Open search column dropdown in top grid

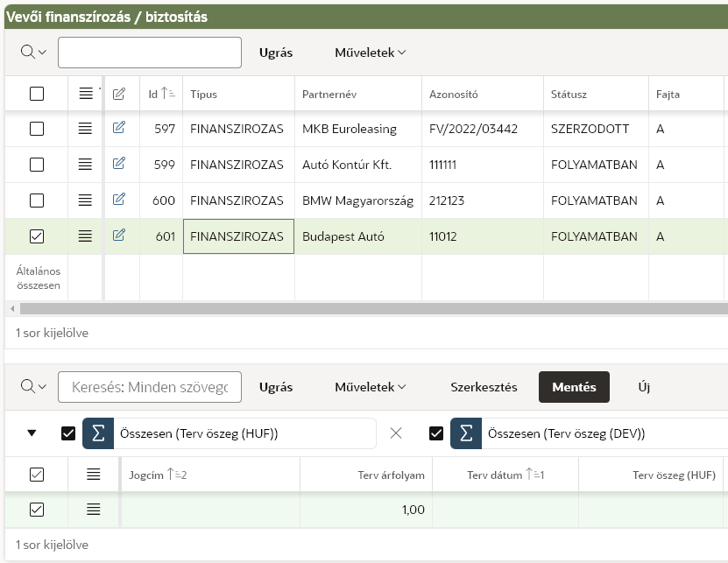tap(33, 53)
